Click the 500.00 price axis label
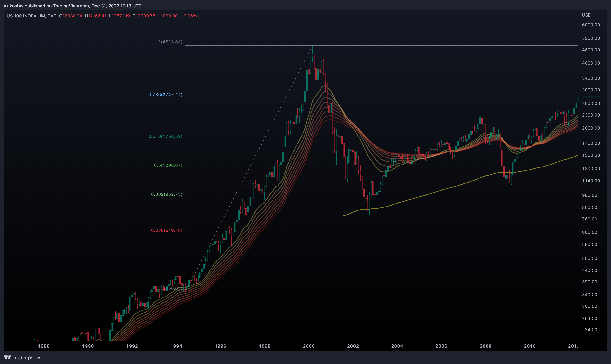This screenshot has width=611, height=364. (589, 258)
